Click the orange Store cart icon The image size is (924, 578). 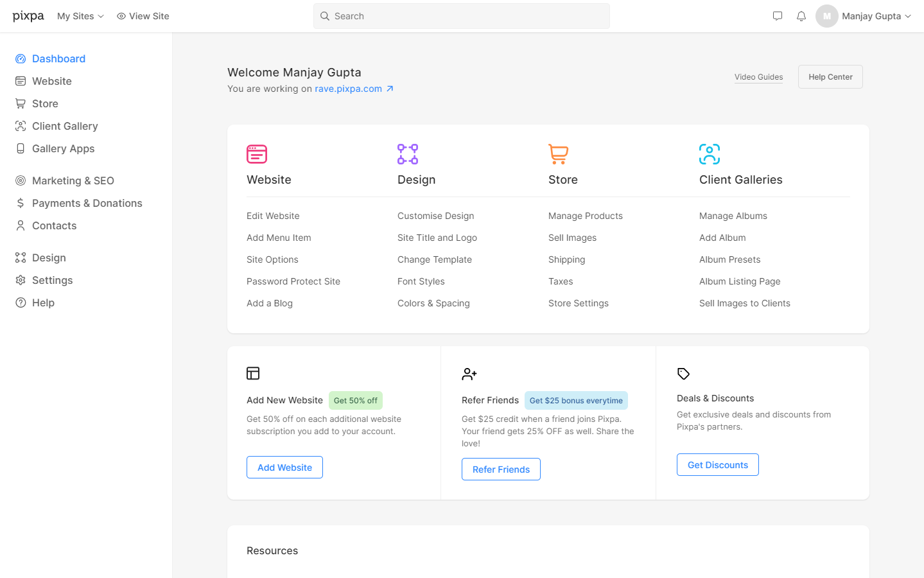(558, 154)
